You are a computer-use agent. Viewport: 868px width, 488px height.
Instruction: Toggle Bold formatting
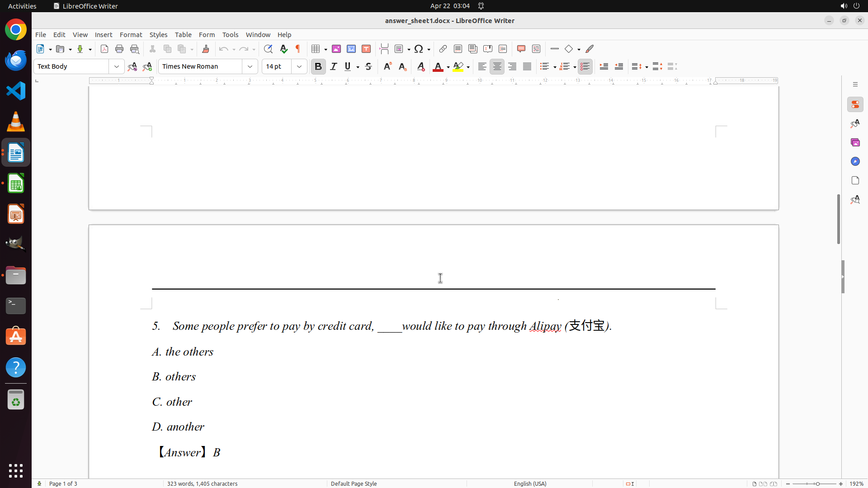318,66
